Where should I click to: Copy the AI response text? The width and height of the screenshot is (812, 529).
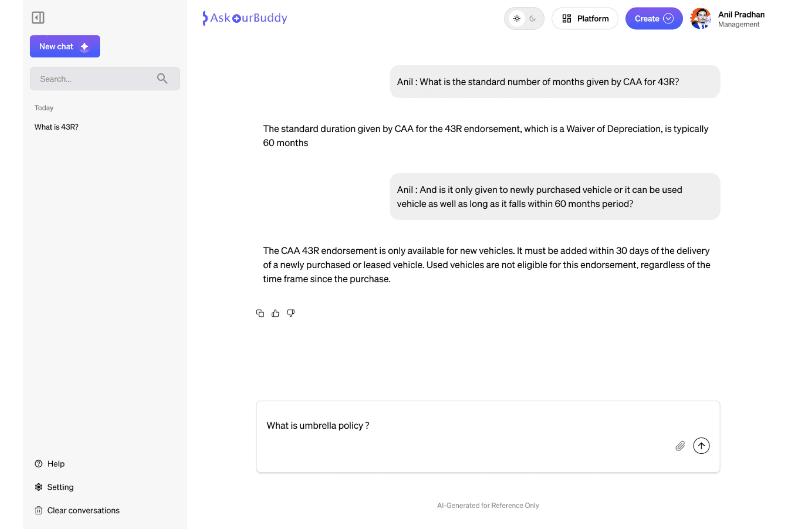260,313
